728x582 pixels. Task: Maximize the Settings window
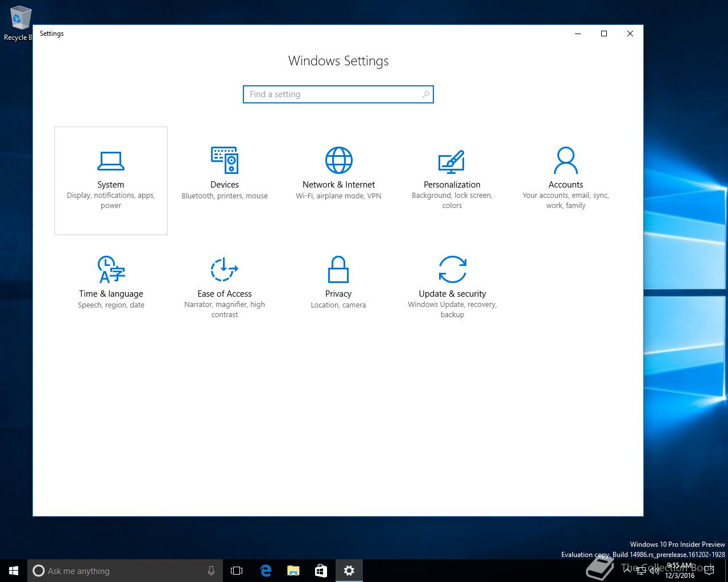click(x=604, y=34)
